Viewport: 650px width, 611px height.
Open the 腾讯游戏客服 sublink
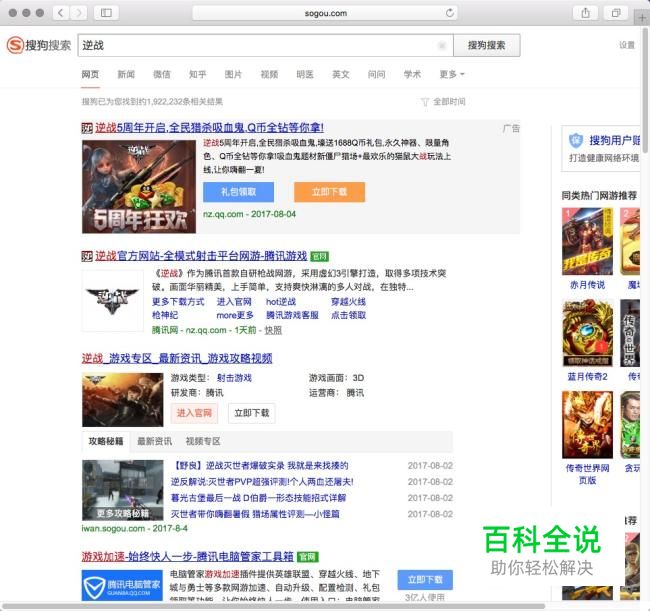tap(292, 315)
